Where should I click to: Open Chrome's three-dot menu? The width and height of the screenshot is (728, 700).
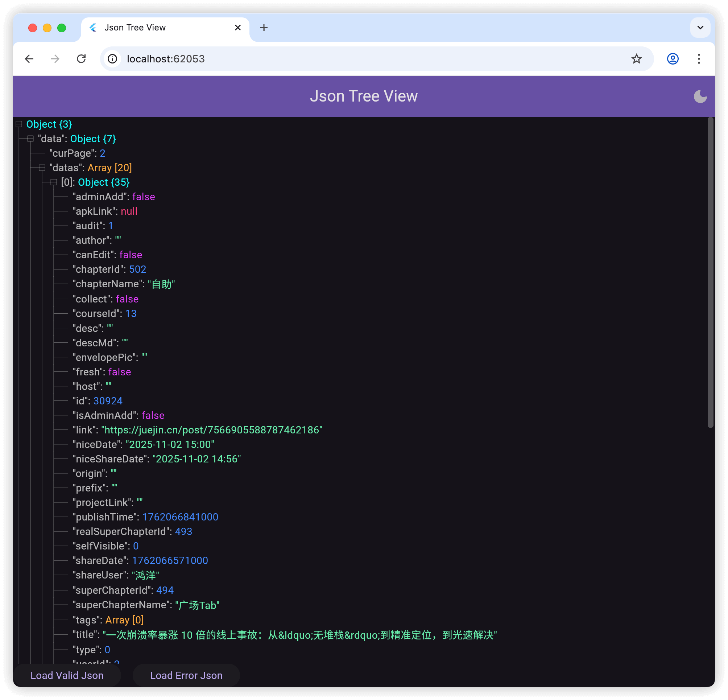(699, 59)
